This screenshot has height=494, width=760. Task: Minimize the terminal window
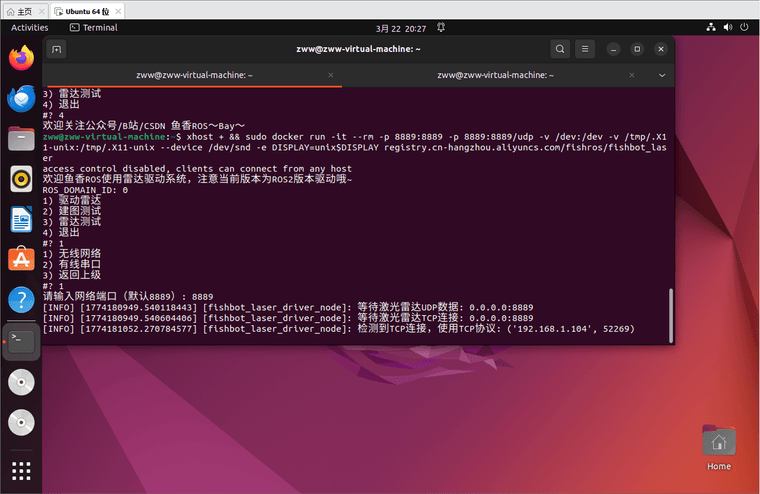[613, 49]
